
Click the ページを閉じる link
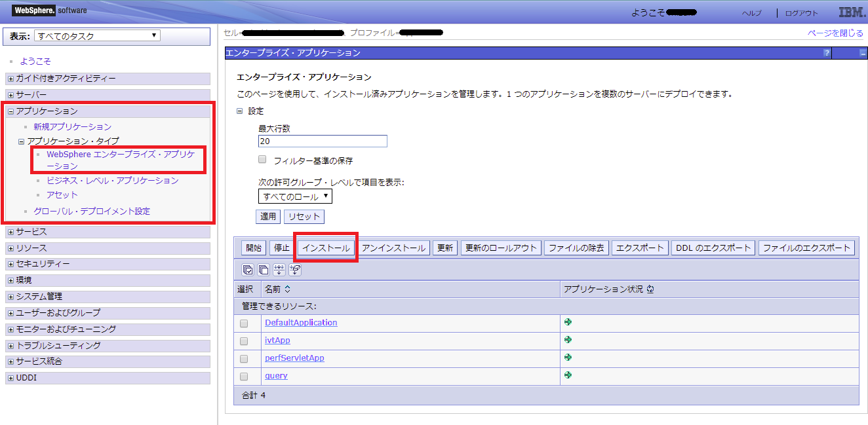tap(835, 33)
